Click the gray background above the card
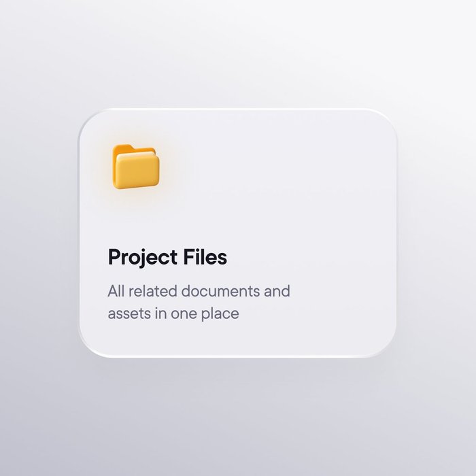Viewport: 476px width, 476px height. (x=238, y=53)
